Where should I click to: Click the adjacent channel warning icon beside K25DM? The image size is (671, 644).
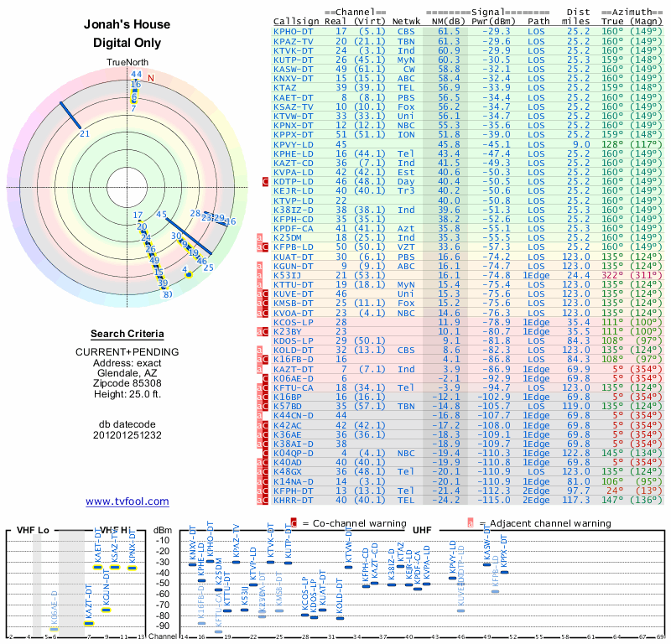point(259,238)
